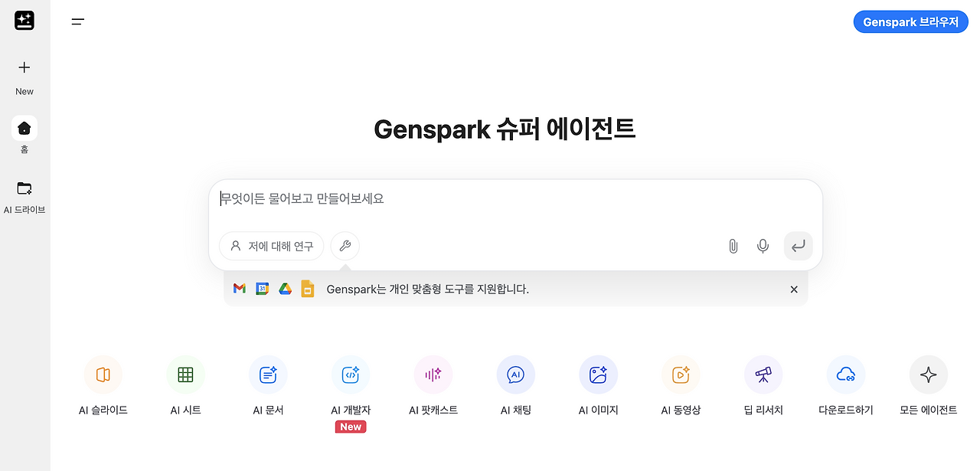The width and height of the screenshot is (980, 471).
Task: Open the AI 문서 document tool
Action: (268, 383)
